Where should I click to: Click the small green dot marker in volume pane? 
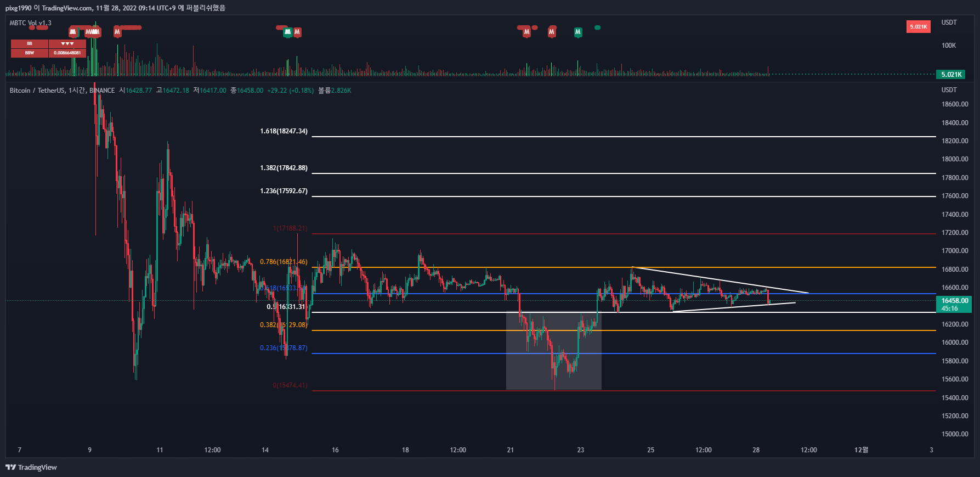(x=597, y=27)
